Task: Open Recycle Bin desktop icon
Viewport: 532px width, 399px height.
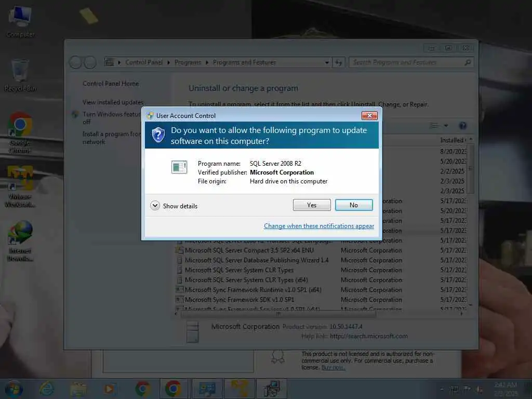Action: coord(20,75)
